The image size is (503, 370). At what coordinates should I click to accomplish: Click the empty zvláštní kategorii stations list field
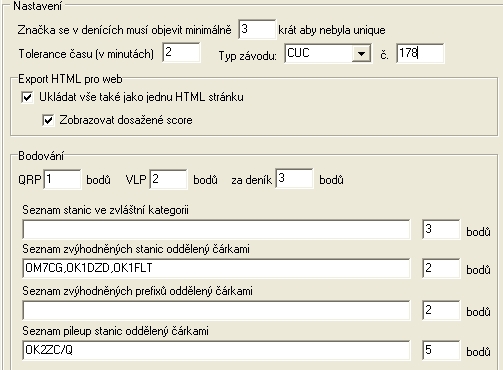coord(216,229)
